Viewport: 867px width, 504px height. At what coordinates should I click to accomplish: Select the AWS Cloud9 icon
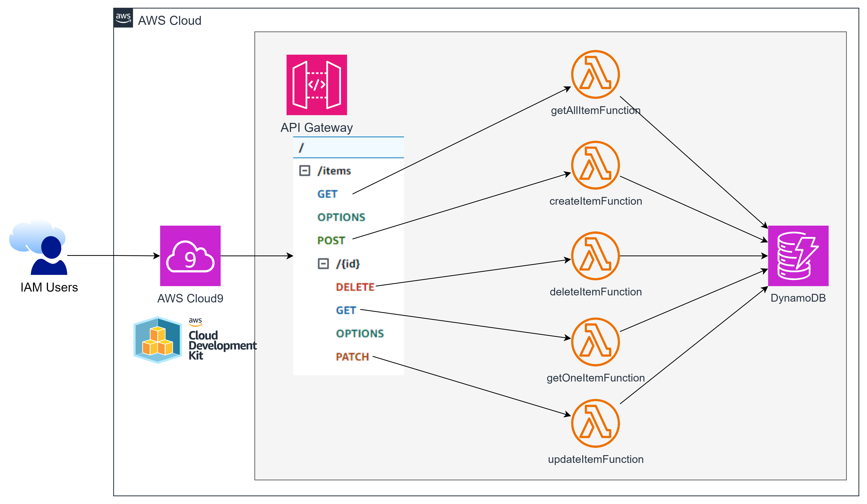[190, 256]
